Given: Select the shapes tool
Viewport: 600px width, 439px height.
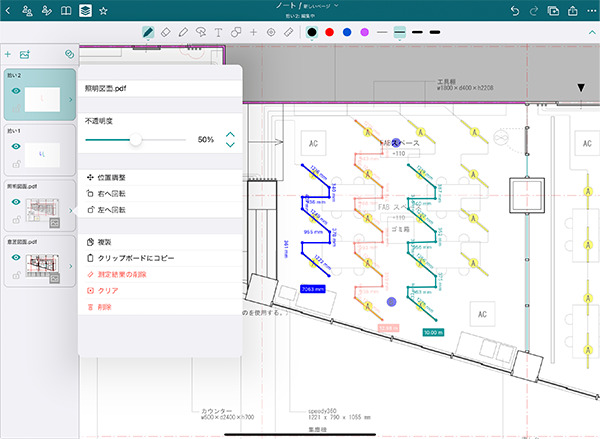Looking at the screenshot, I should coord(236,33).
